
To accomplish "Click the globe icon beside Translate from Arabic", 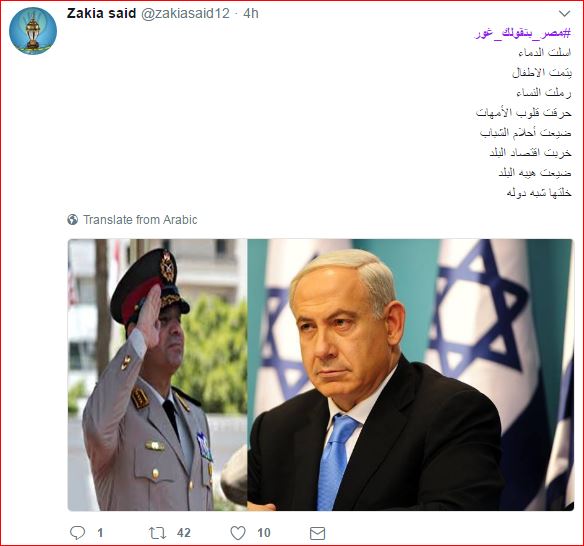I will point(73,220).
